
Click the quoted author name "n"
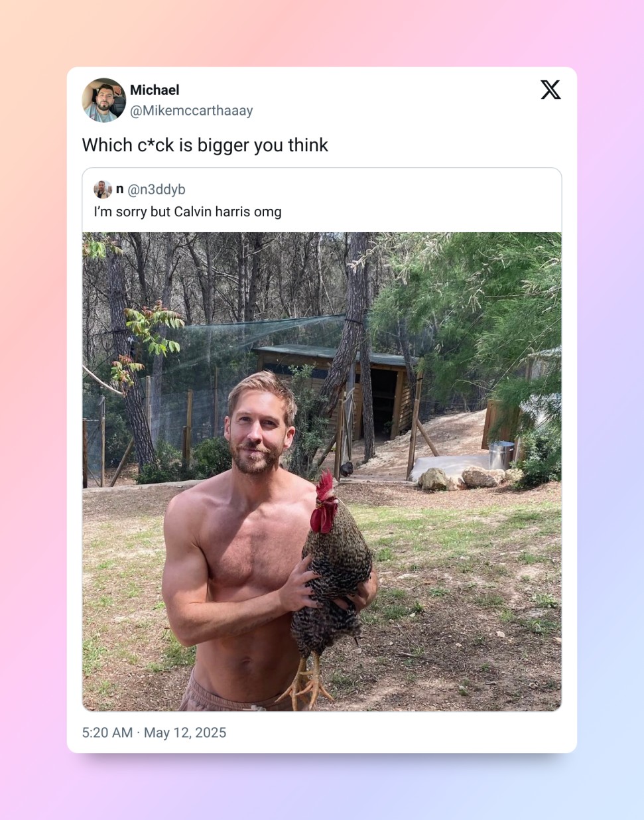(x=120, y=189)
